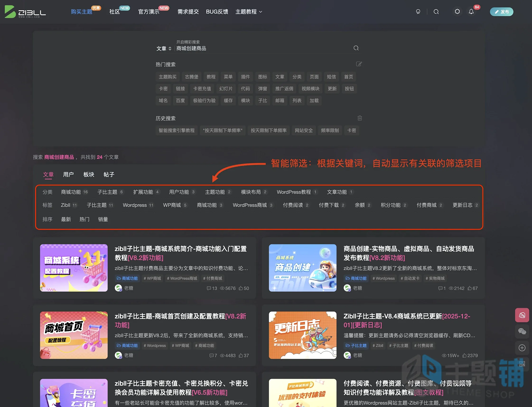The image size is (532, 407).
Task: Click the red floating shop icon button
Action: point(522,315)
